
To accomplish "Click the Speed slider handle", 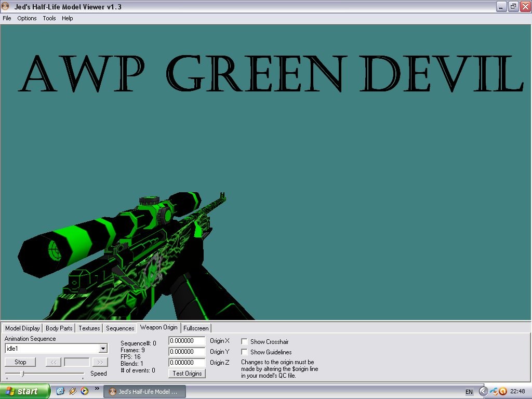I will [x=22, y=374].
